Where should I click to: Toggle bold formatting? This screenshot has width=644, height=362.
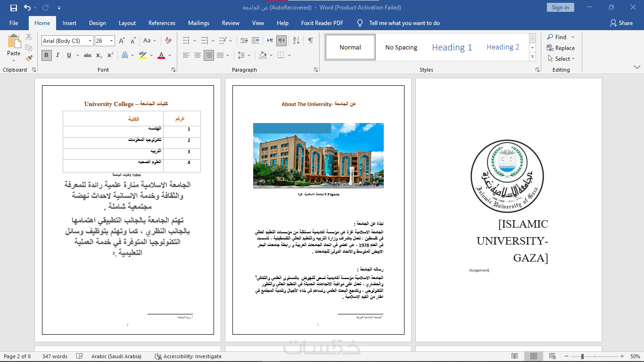point(46,55)
